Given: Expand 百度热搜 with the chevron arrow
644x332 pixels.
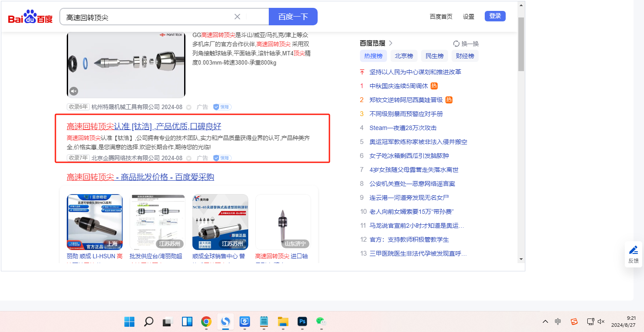Looking at the screenshot, I should [x=391, y=43].
